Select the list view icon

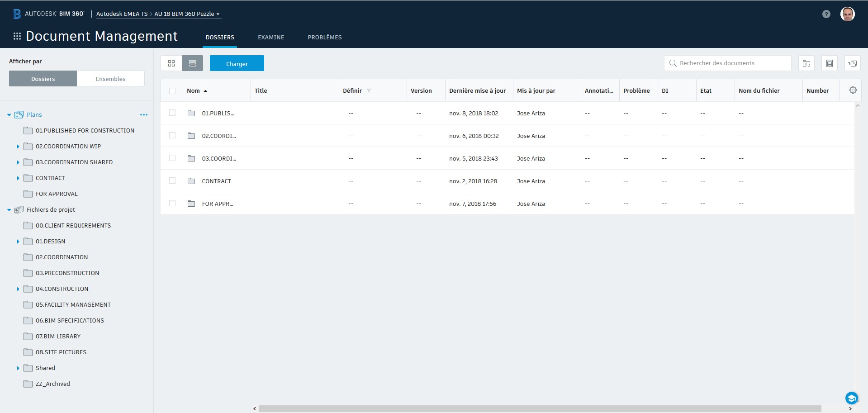pos(192,63)
